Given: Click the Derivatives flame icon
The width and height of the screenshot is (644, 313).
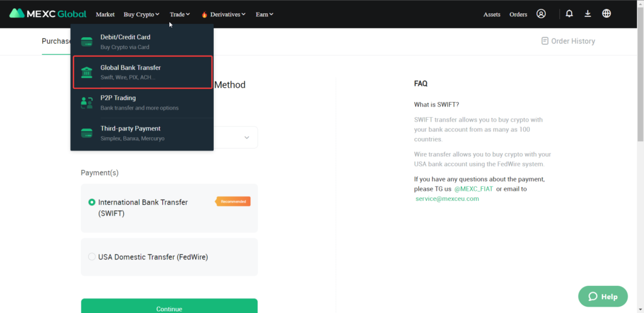Looking at the screenshot, I should click(x=204, y=14).
